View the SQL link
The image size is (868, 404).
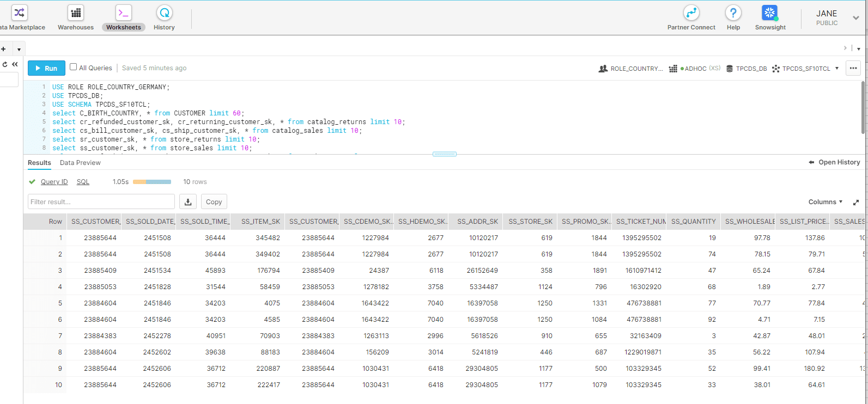(x=83, y=182)
